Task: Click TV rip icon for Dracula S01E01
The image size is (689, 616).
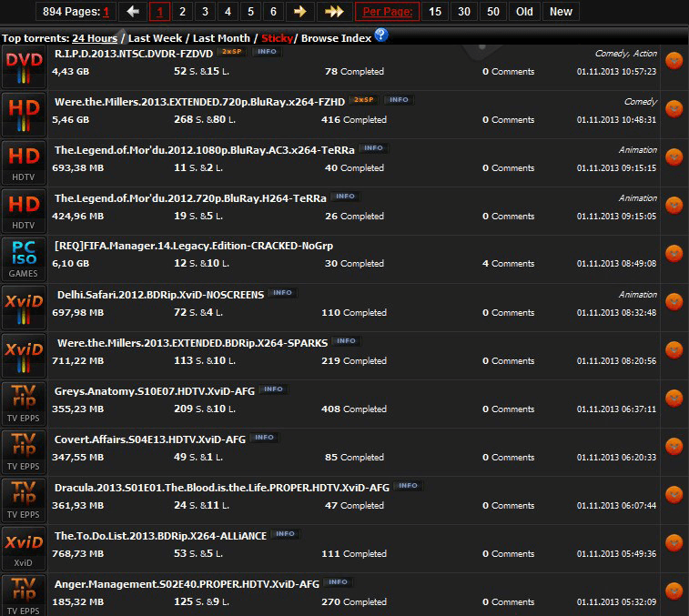Action: point(24,500)
